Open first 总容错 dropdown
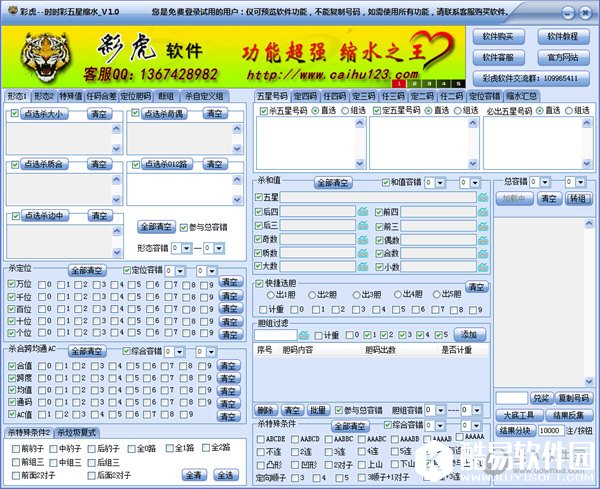 coord(545,182)
